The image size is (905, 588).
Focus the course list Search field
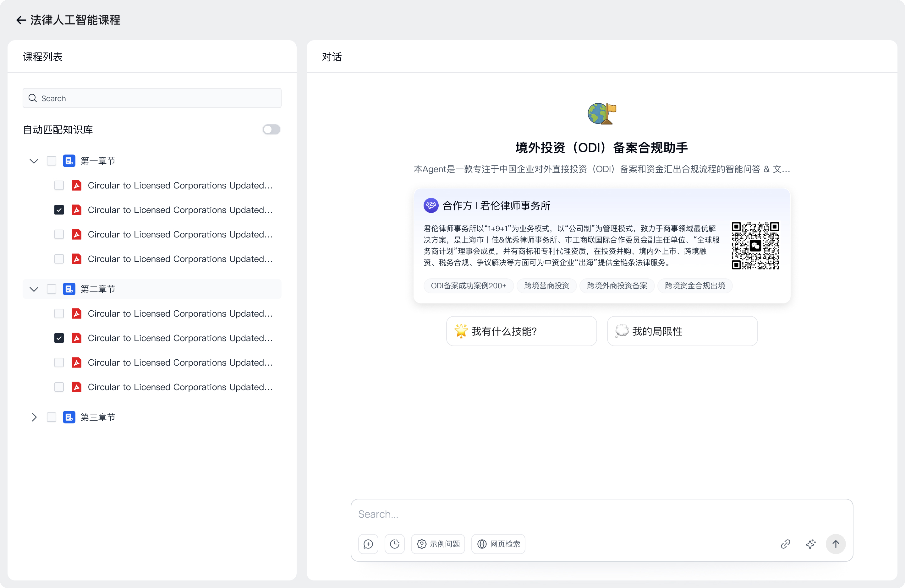pos(152,98)
